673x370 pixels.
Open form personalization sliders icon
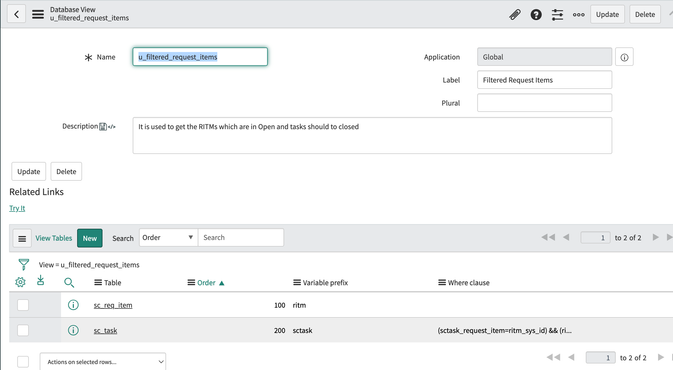pyautogui.click(x=557, y=15)
